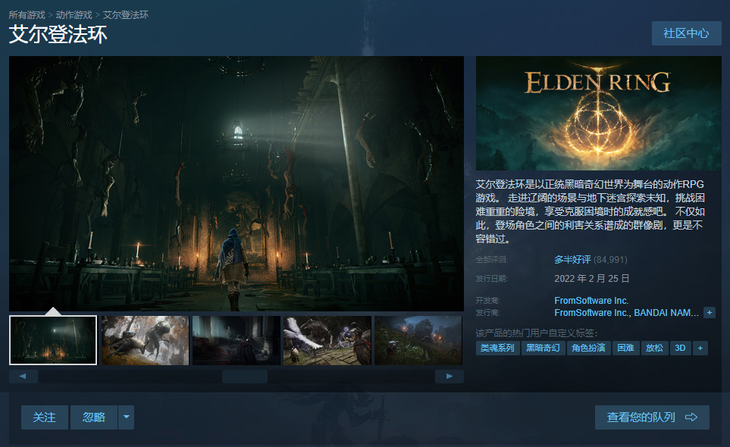Click the arrow icon in 查看您的队列 button
The height and width of the screenshot is (447, 730).
point(691,417)
